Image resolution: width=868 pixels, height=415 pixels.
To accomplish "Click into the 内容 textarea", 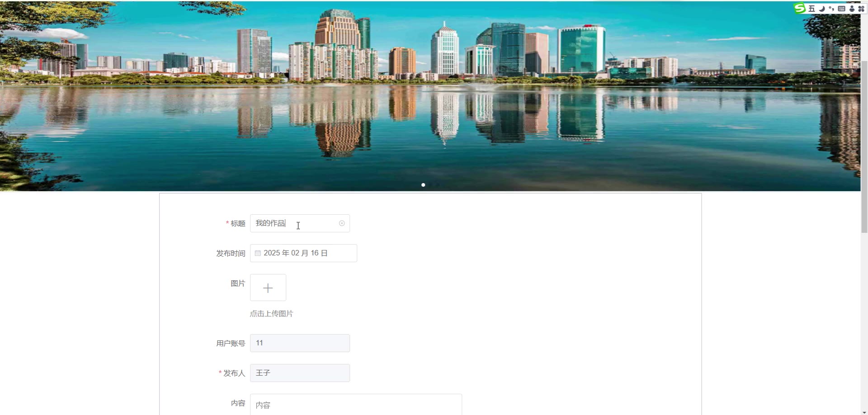I will click(356, 405).
